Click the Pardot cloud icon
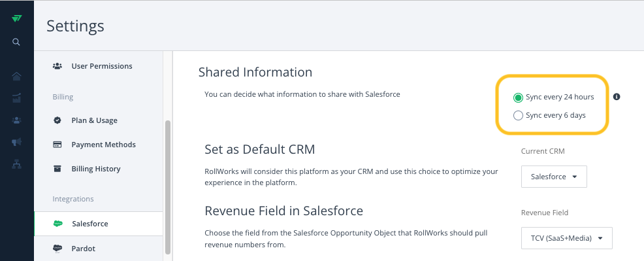This screenshot has height=261, width=644. click(57, 249)
